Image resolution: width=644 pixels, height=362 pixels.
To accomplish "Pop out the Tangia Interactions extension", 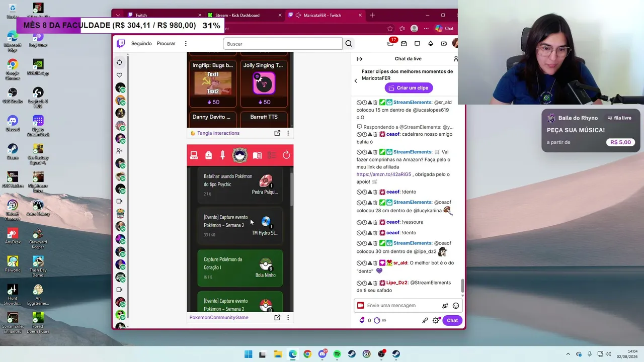I will point(277,133).
